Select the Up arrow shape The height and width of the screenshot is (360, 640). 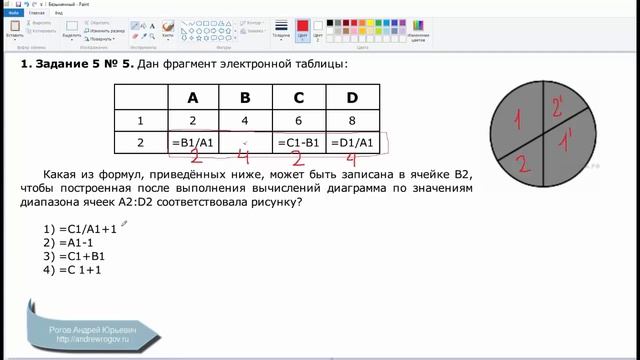tap(228, 31)
